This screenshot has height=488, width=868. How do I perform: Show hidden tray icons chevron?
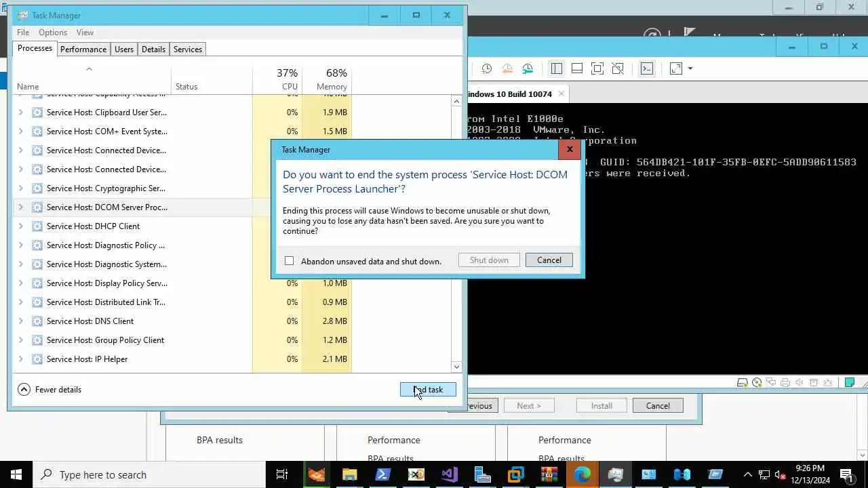[x=748, y=474]
